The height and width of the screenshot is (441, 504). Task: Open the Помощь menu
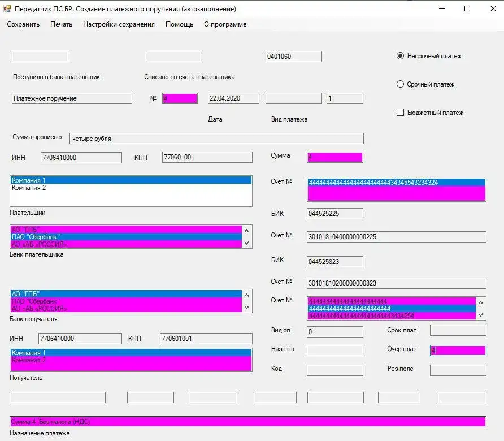pos(179,24)
